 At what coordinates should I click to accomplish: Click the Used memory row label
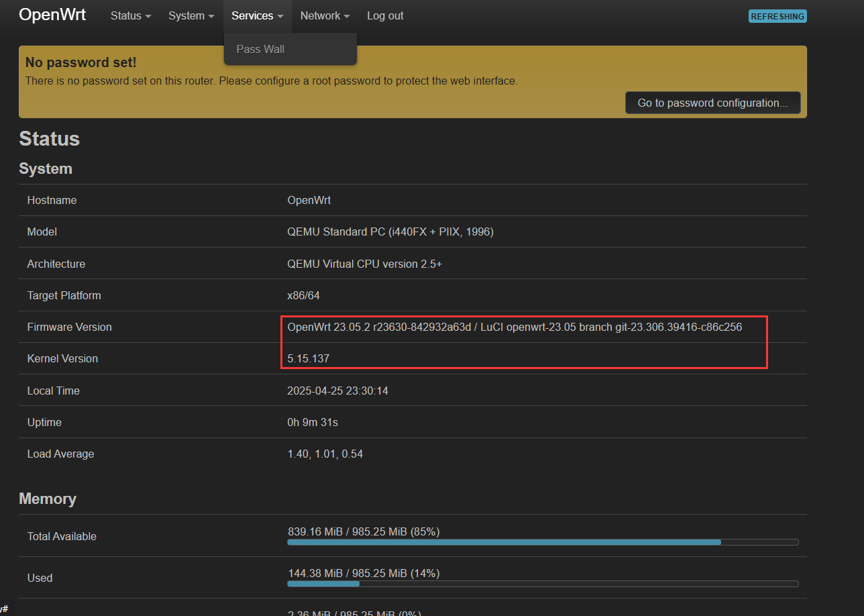pos(40,578)
